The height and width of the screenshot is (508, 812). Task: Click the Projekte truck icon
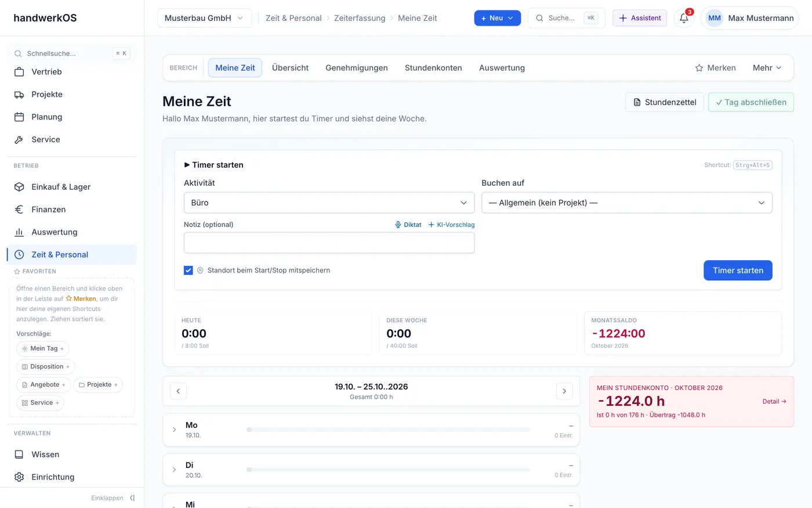19,95
